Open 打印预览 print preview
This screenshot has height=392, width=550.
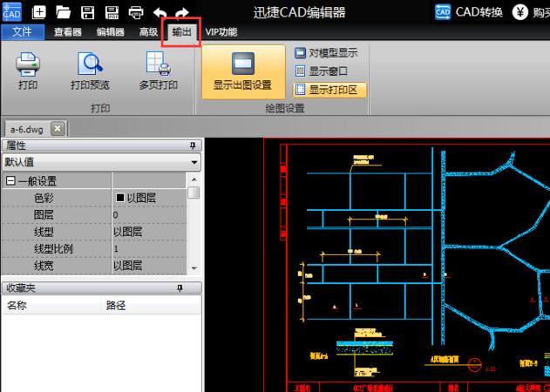click(90, 71)
